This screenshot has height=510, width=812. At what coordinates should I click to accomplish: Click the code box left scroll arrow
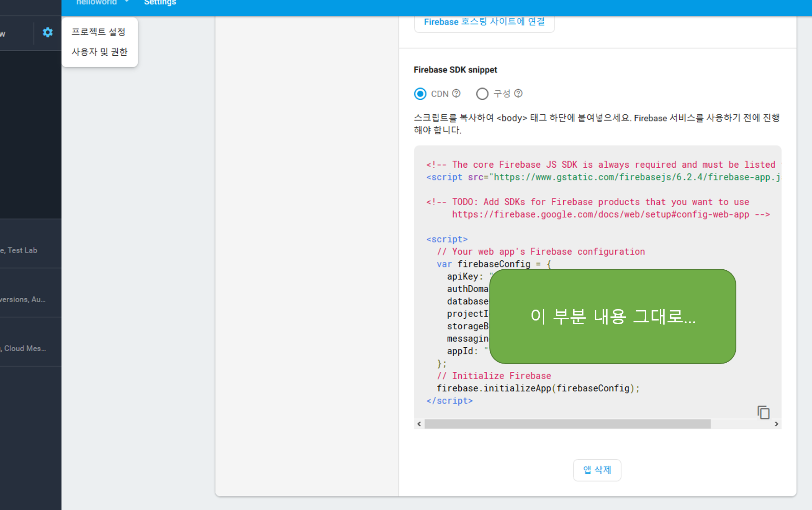419,424
